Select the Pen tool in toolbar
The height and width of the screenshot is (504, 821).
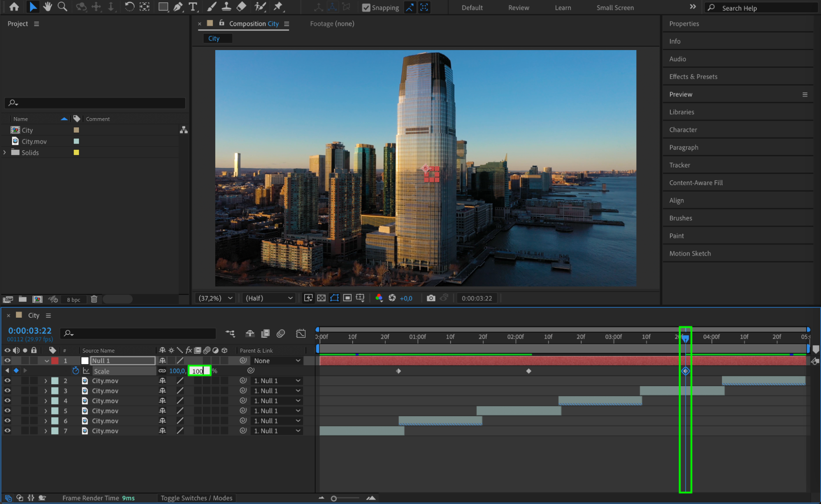[178, 7]
